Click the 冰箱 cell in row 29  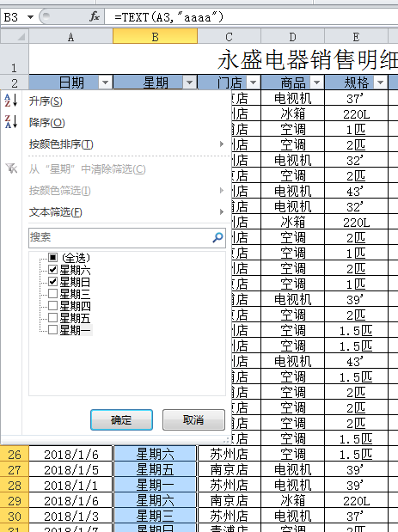(293, 500)
